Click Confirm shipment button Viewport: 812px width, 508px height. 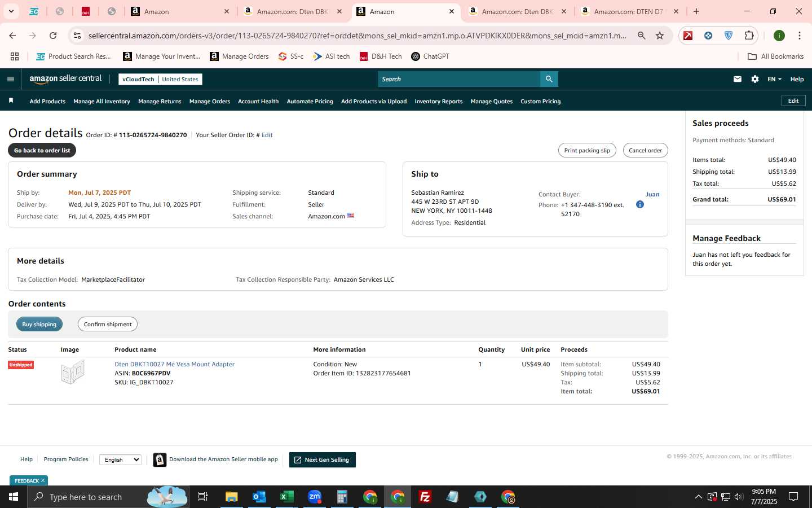point(108,324)
